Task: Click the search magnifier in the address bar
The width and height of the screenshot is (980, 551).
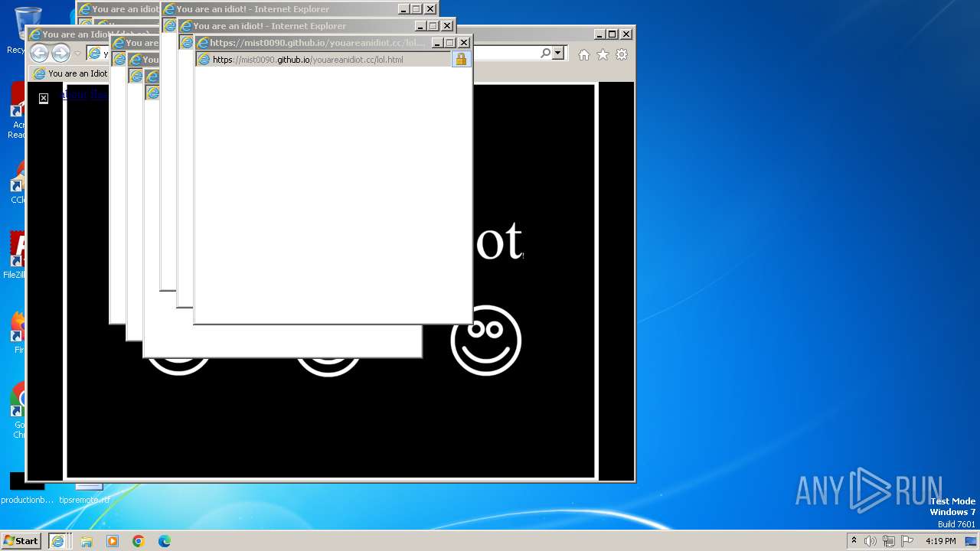Action: [545, 53]
